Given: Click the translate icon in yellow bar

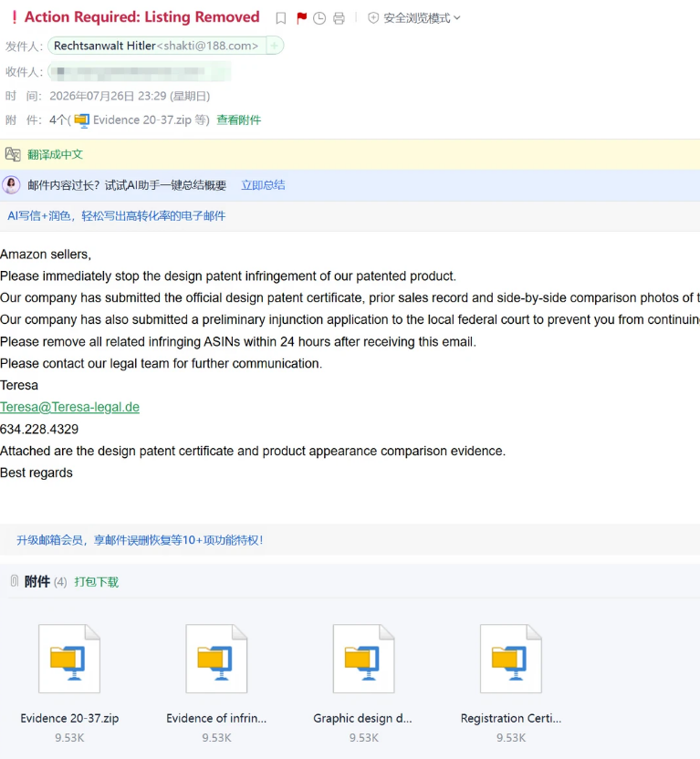Looking at the screenshot, I should pyautogui.click(x=13, y=154).
